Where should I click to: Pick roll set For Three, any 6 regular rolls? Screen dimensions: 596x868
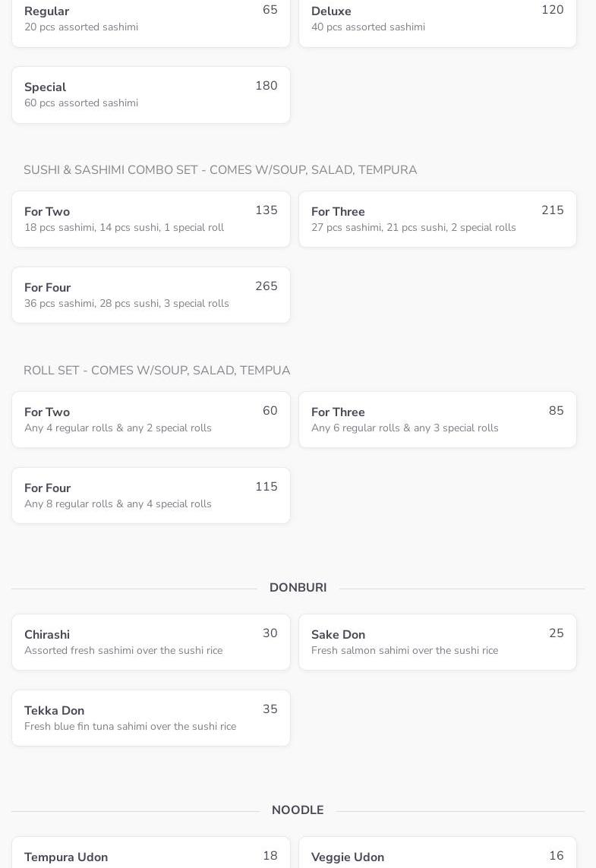[437, 420]
